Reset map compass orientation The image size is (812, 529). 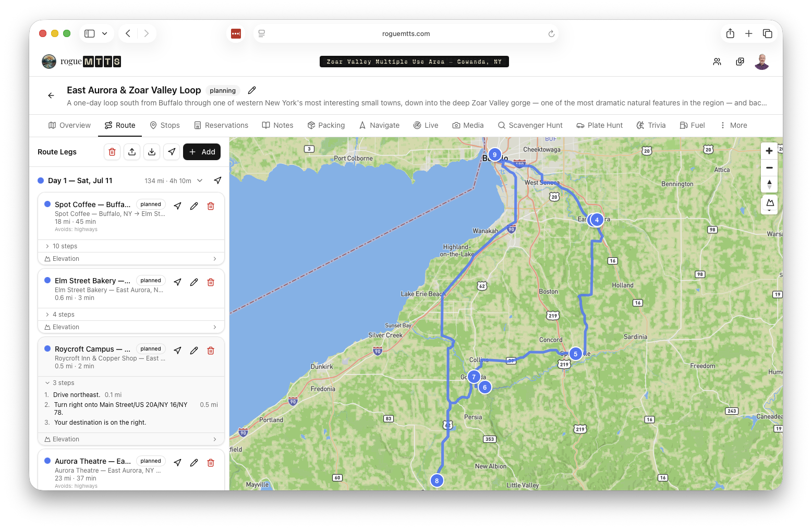pyautogui.click(x=769, y=185)
